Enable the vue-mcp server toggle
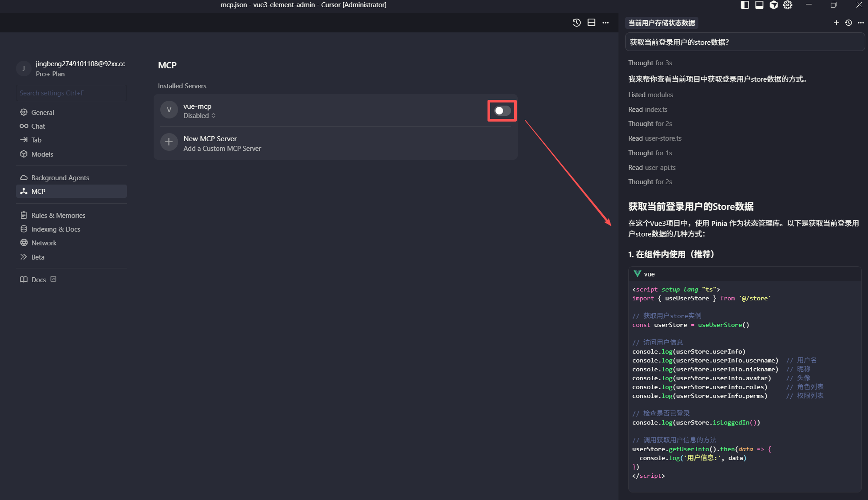Screen dimensions: 868x500 [x=502, y=111]
